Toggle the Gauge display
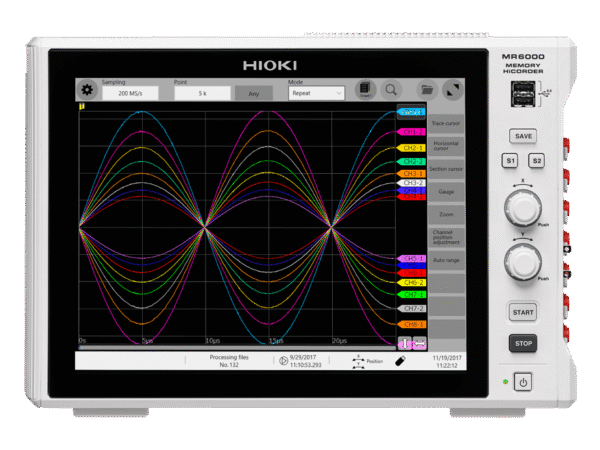 coord(446,192)
